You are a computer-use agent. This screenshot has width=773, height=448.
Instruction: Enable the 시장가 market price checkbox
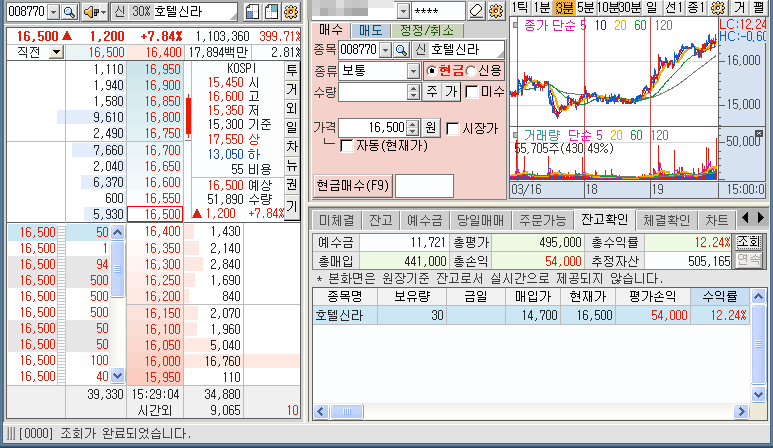pos(453,129)
